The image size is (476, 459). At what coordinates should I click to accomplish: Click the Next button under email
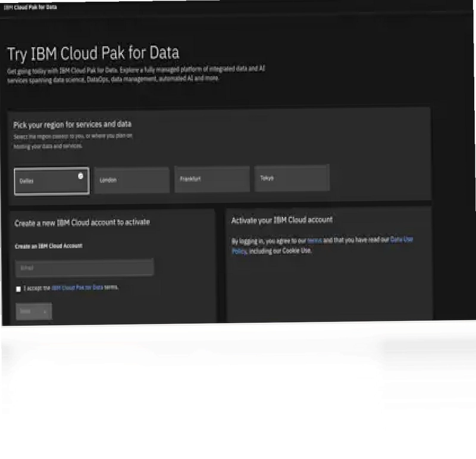tap(34, 311)
